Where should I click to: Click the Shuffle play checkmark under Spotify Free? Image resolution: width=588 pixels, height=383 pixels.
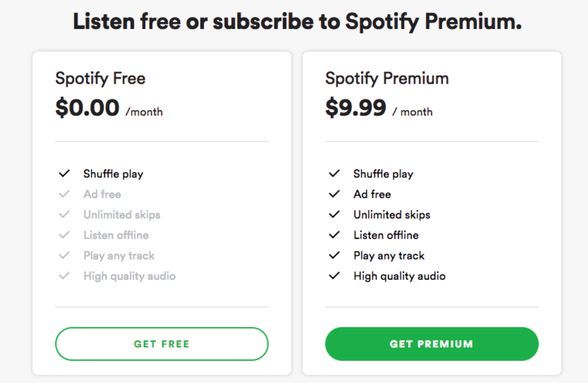point(64,174)
